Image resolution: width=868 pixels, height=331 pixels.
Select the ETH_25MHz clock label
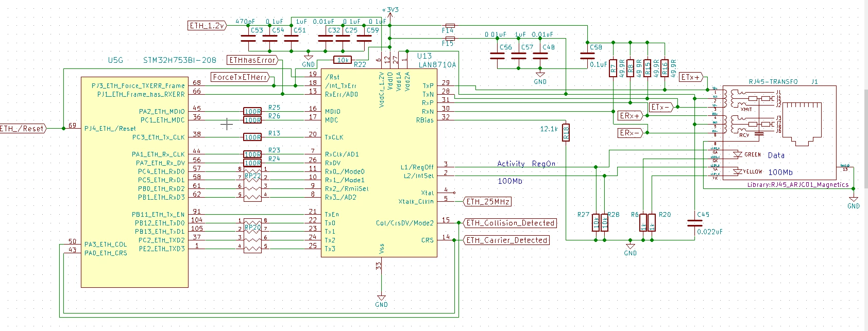[x=488, y=201]
